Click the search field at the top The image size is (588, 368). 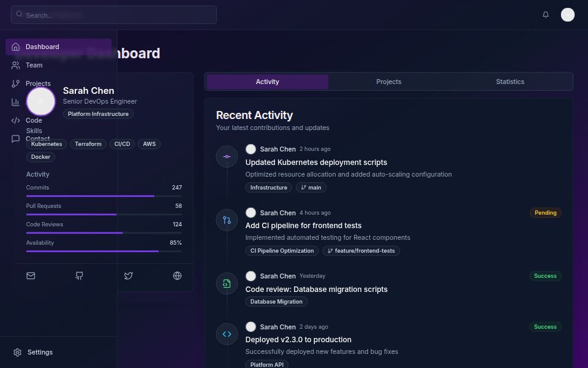tap(113, 15)
